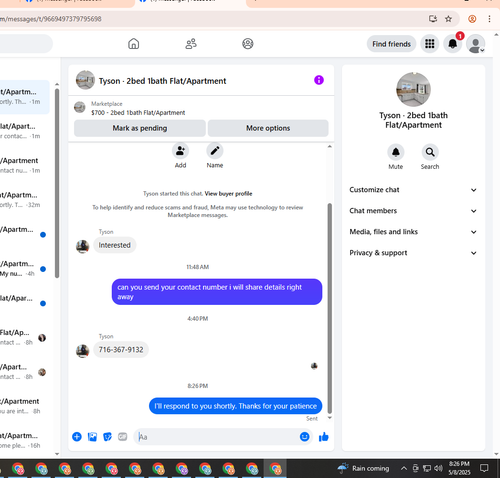Click the purple conversation information icon
The image size is (500, 478).
point(319,80)
